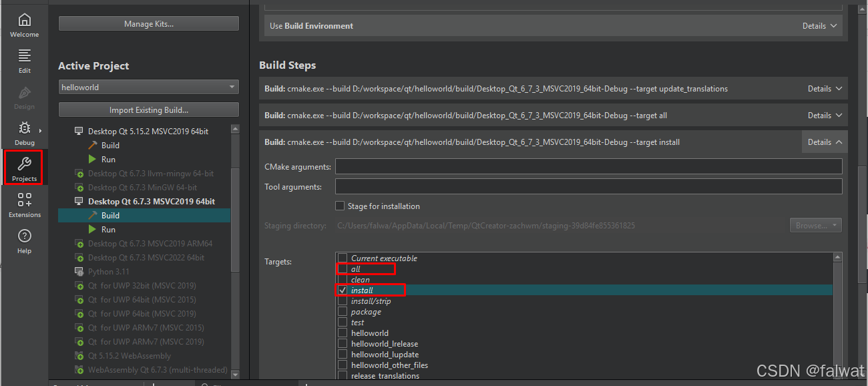Click hammer icon of selected Build row
Screen dimensions: 868x386
coord(93,216)
